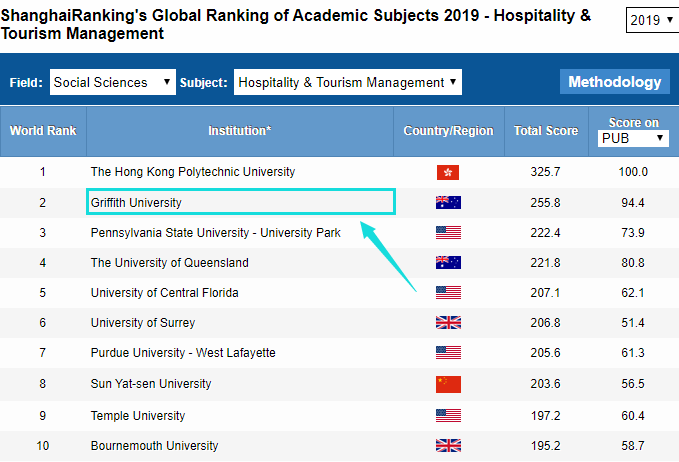Click the UK flag for Bournemouth University
679x462 pixels.
pos(448,445)
